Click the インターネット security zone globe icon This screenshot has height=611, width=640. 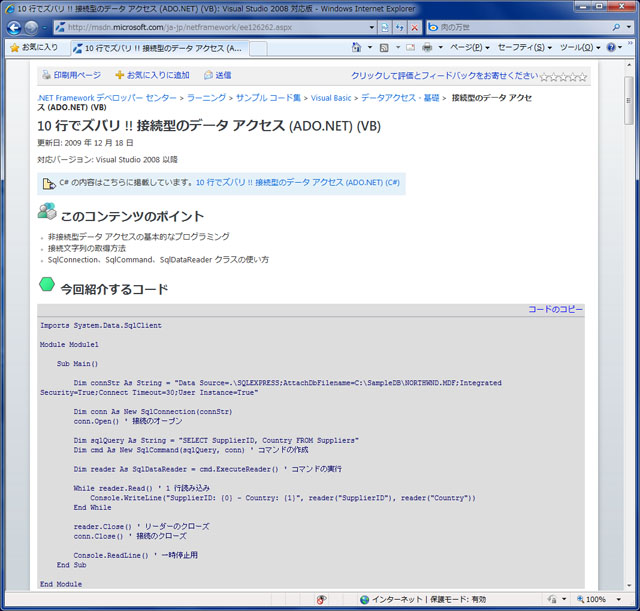coord(365,599)
